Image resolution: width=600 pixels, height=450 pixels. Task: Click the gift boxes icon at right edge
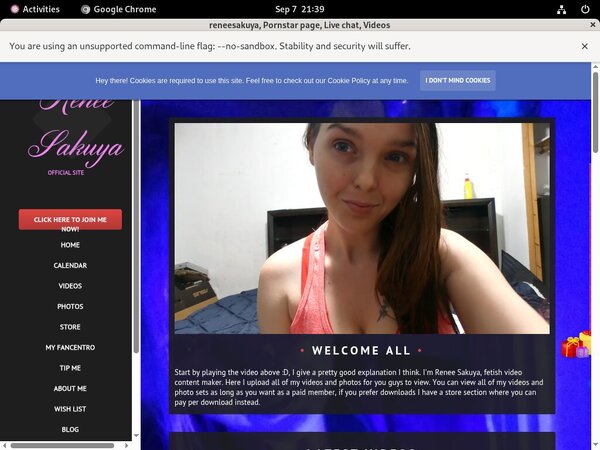pyautogui.click(x=577, y=345)
